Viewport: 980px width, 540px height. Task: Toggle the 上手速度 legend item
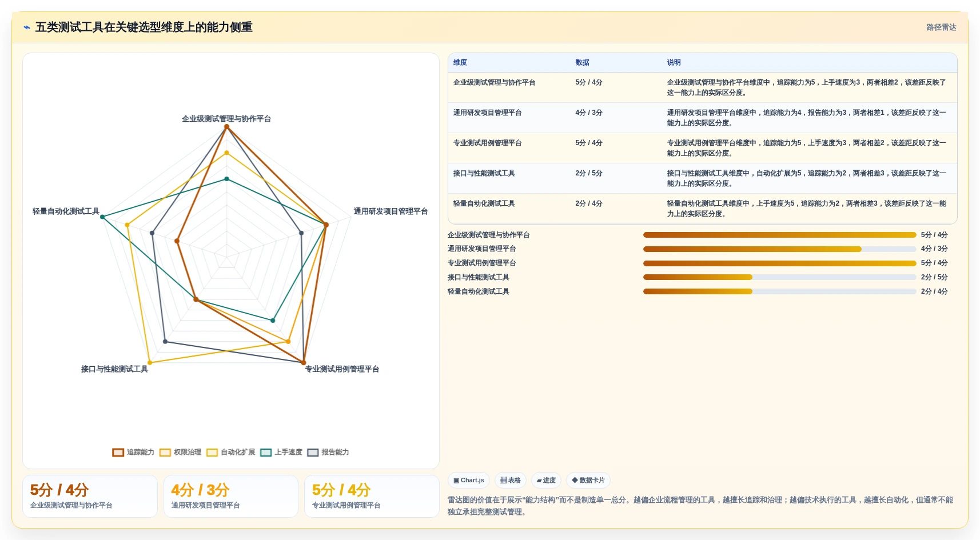click(281, 453)
